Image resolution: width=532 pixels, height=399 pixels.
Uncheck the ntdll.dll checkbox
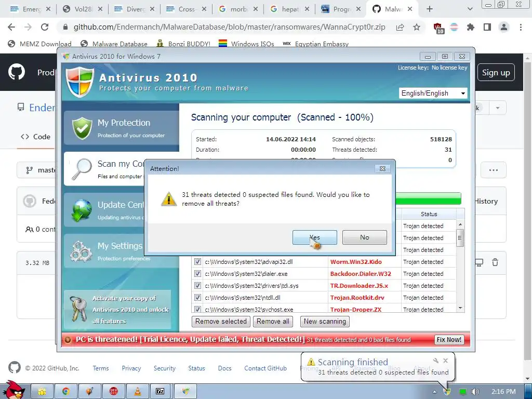pyautogui.click(x=197, y=297)
